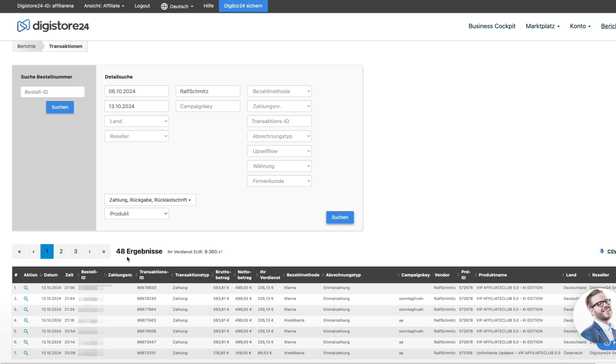Sort table by Land column
The image size is (616, 364).
pos(571,275)
